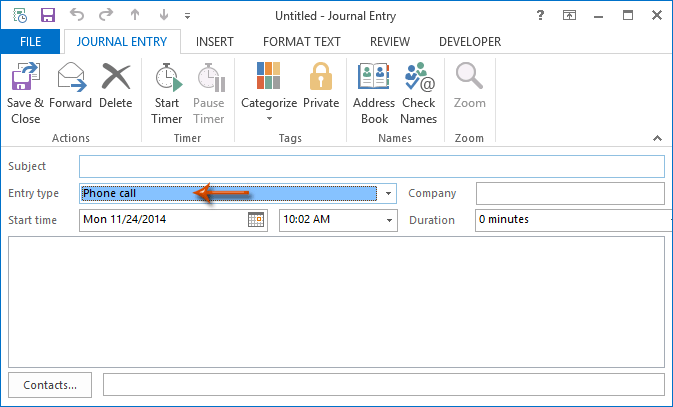Expand the start time 10:02 AM dropdown
The width and height of the screenshot is (673, 407).
389,220
